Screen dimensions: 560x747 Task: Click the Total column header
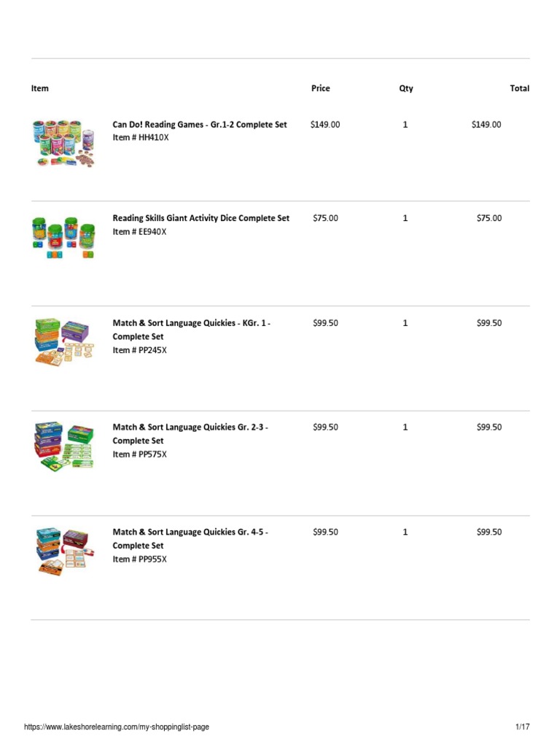pyautogui.click(x=520, y=88)
